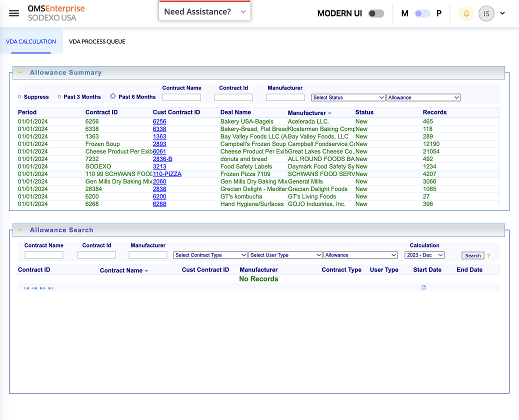Focus Contract Id field in Allowance Summary
519x420 pixels.
[233, 97]
